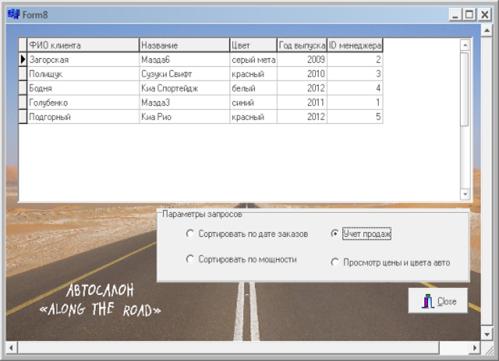This screenshot has width=499, height=361.
Task: Click the 'Год выпуска' column header
Action: tap(302, 45)
